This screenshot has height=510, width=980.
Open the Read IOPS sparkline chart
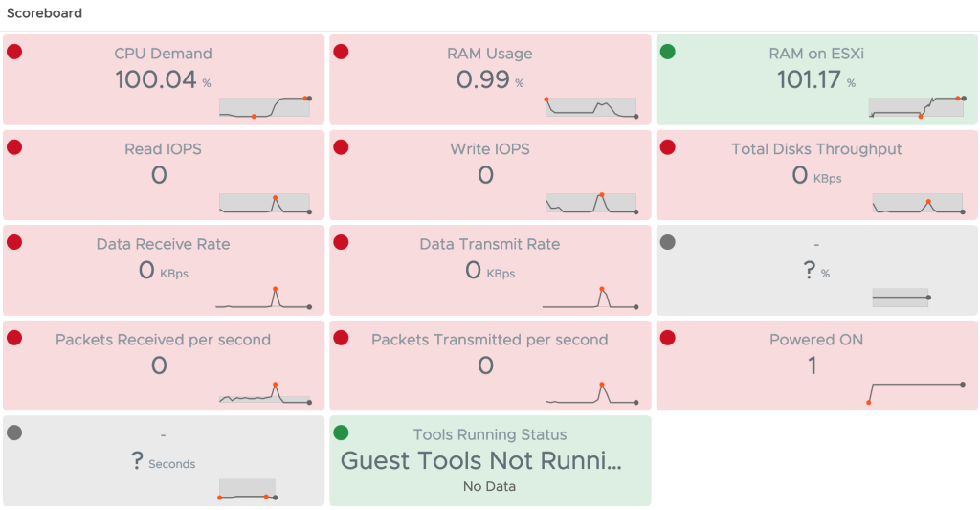pyautogui.click(x=265, y=204)
